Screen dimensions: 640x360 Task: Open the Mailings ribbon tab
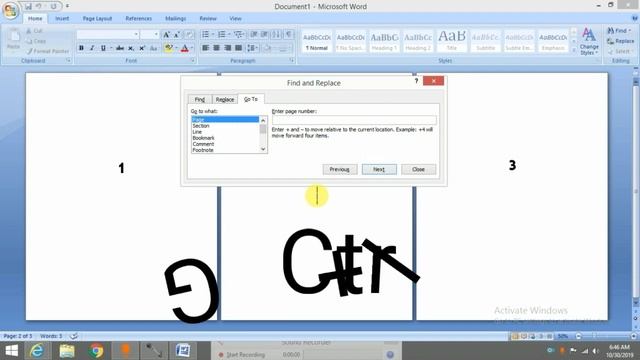(x=176, y=19)
